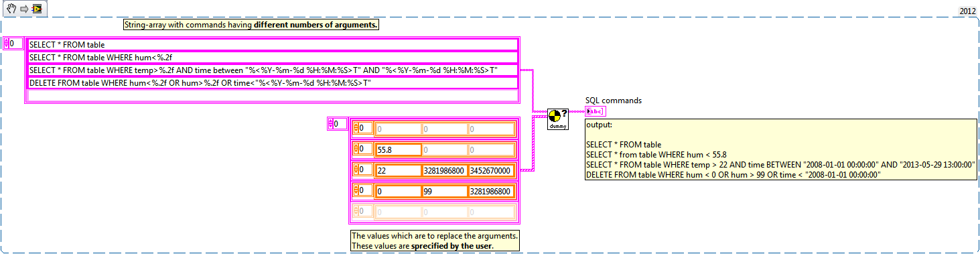
Task: Click the index value in the 22 row
Action: coord(365,170)
